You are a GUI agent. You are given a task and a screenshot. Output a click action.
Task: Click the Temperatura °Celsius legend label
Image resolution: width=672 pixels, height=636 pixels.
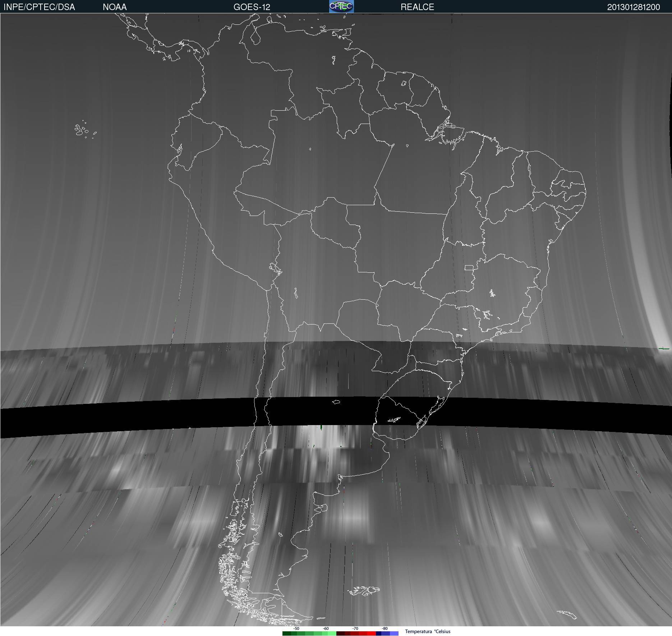[428, 631]
